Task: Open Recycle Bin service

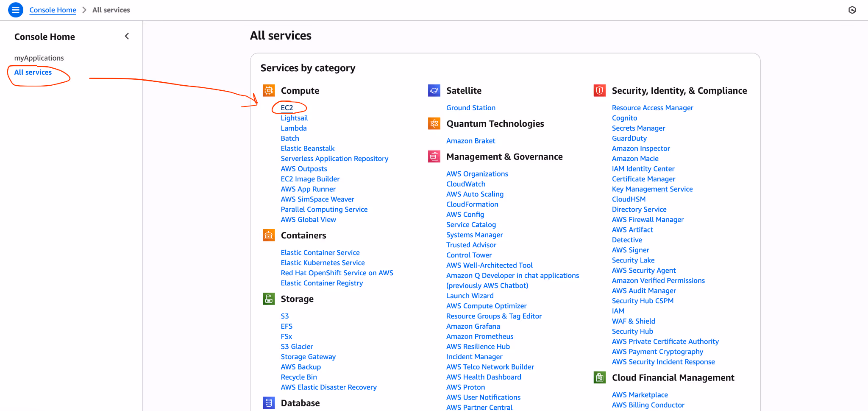Action: click(x=299, y=377)
